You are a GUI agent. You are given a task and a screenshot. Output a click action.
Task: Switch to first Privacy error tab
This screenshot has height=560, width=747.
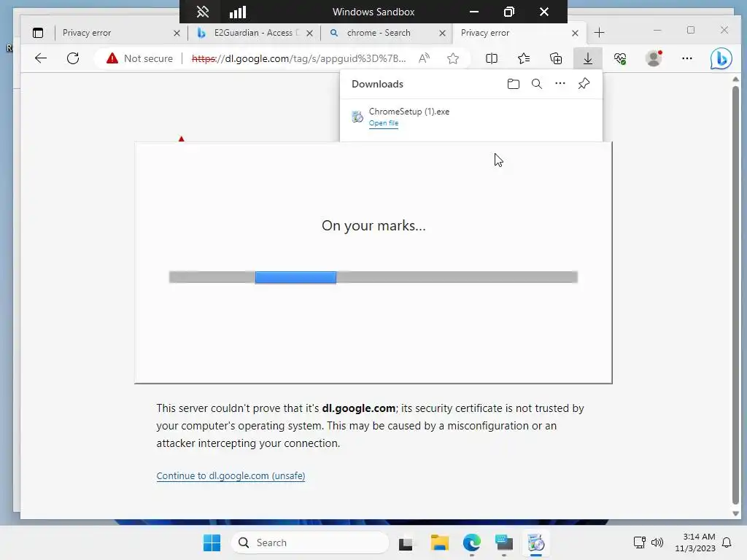coord(115,33)
